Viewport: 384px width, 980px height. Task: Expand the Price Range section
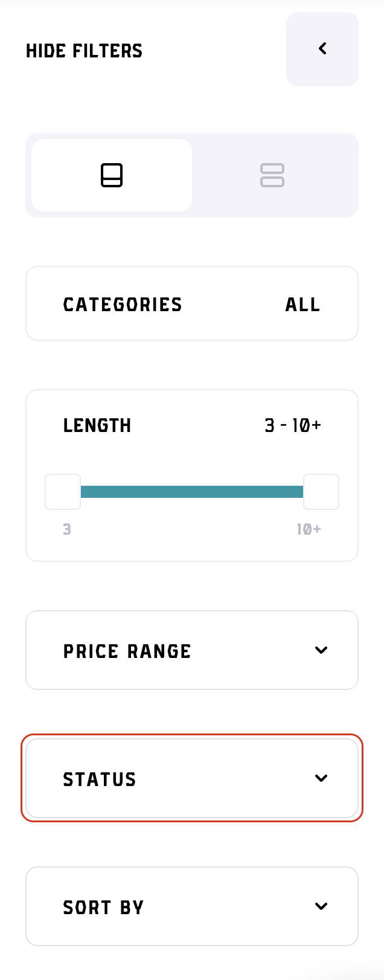coord(191,650)
